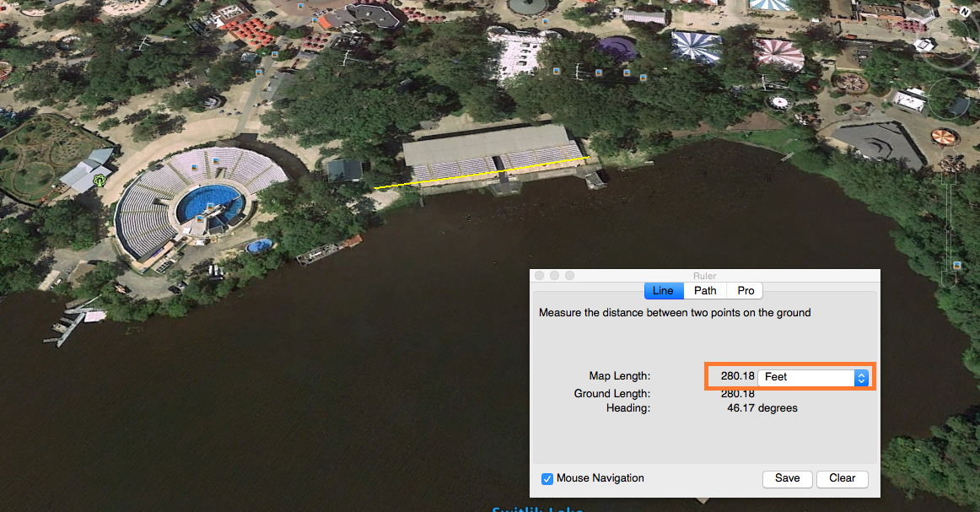The width and height of the screenshot is (980, 512).
Task: Click the right end of yellow ruler line
Action: click(588, 158)
